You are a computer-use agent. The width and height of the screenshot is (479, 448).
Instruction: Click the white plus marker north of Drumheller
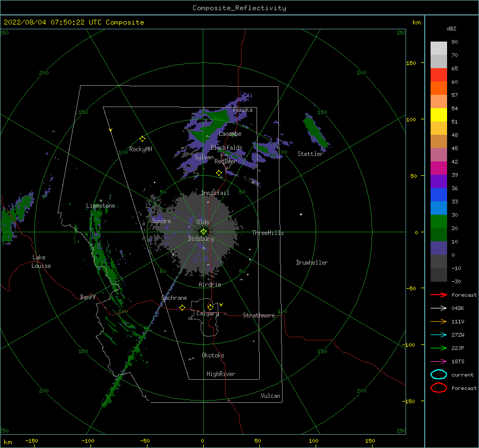coord(301,214)
